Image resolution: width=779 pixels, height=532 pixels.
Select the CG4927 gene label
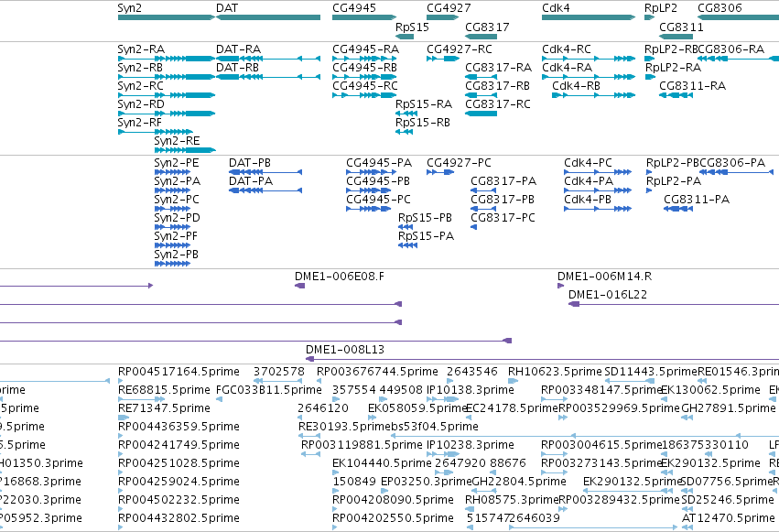(449, 8)
